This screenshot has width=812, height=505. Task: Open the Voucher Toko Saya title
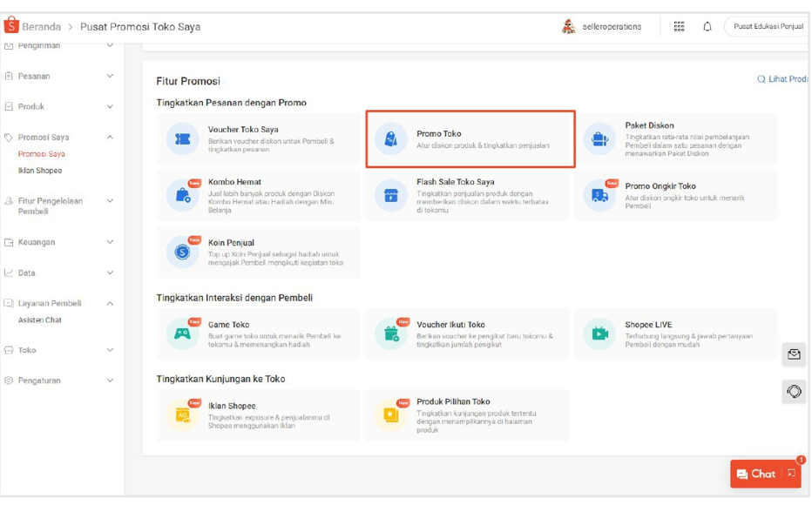click(243, 130)
